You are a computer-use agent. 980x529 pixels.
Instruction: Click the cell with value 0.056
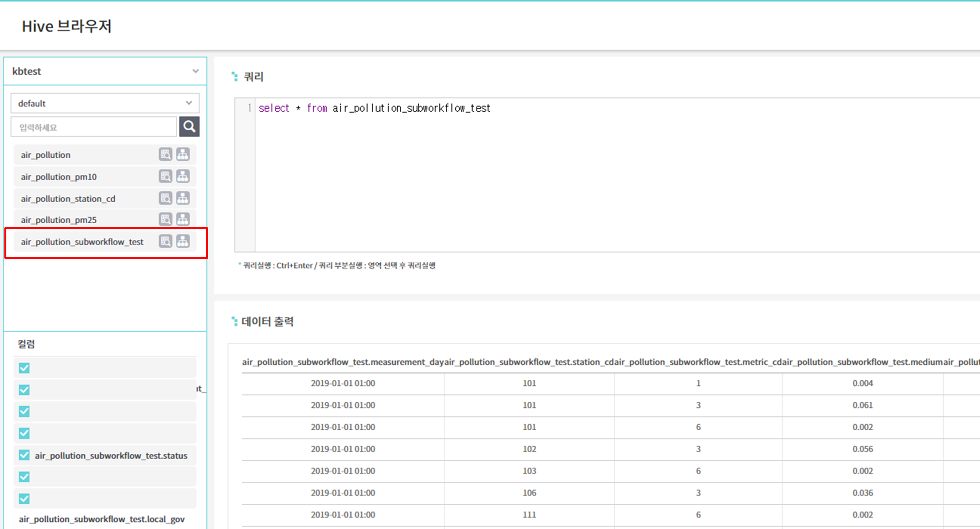[x=862, y=449]
